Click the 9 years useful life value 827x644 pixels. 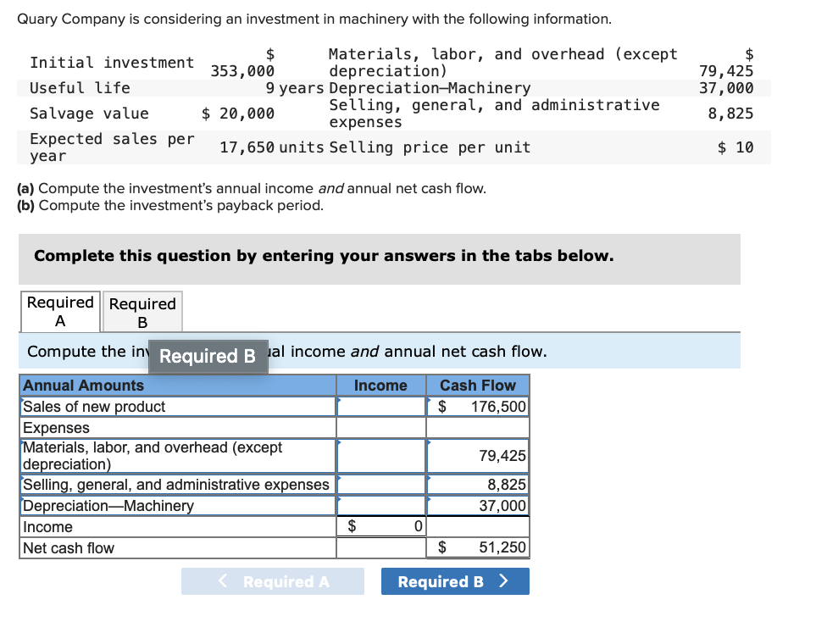[295, 87]
